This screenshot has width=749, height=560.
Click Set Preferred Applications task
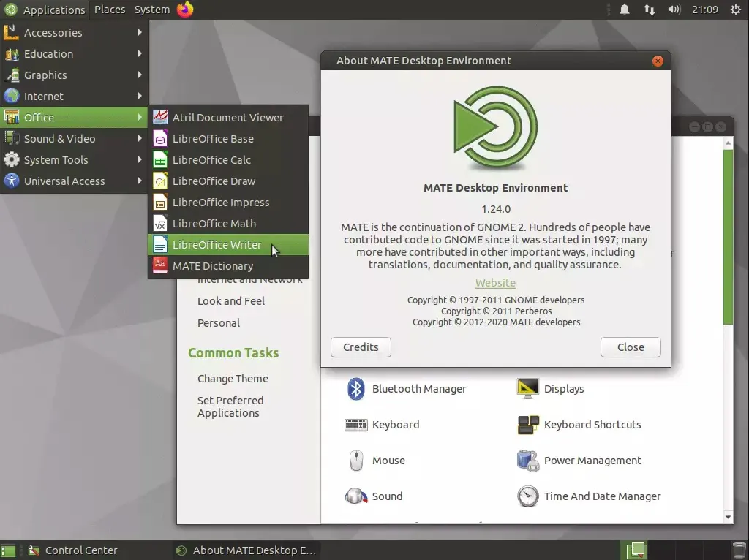click(230, 406)
